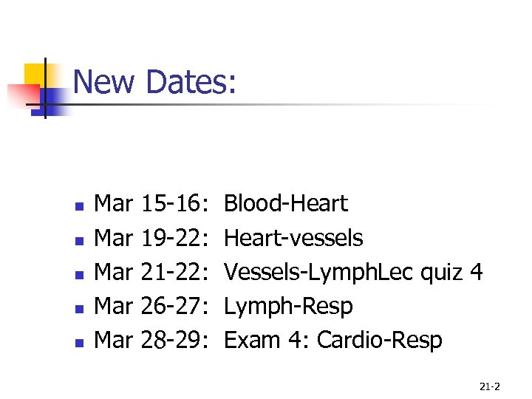
Task: Select the "Blood-Heart" topic text
Action: [285, 203]
